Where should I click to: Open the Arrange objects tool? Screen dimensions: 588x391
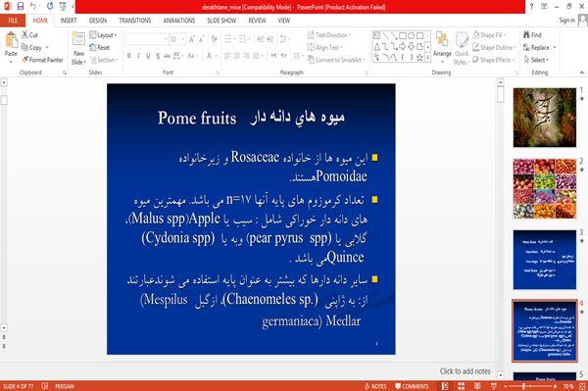(442, 46)
